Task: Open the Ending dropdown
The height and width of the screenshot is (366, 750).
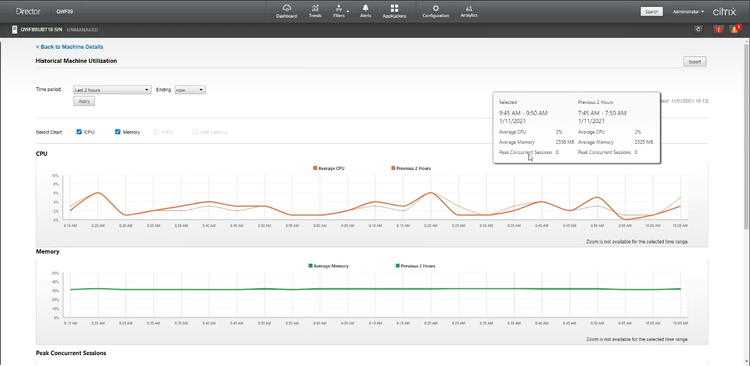Action: point(190,90)
